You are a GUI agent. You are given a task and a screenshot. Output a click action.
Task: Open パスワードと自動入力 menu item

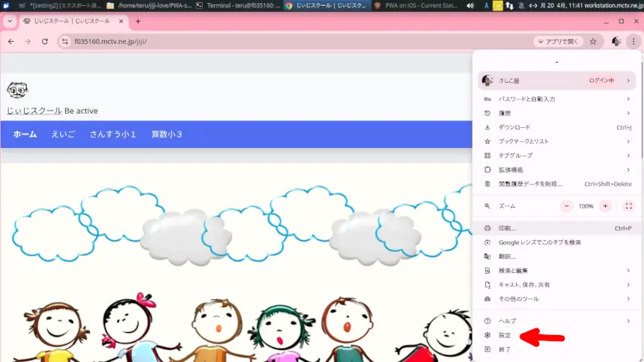tap(557, 99)
